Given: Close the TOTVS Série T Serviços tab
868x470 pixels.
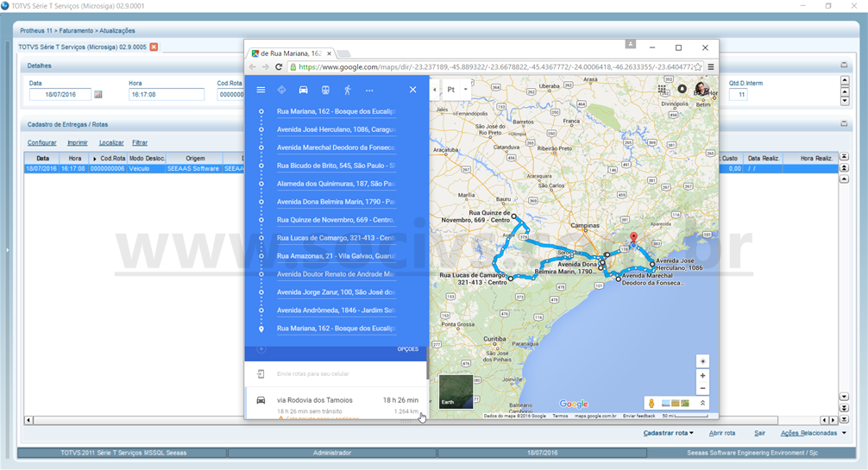Looking at the screenshot, I should pos(154,47).
